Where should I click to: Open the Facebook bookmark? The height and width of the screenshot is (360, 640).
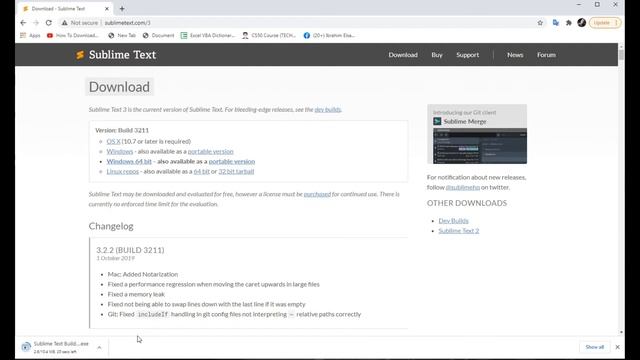(329, 36)
